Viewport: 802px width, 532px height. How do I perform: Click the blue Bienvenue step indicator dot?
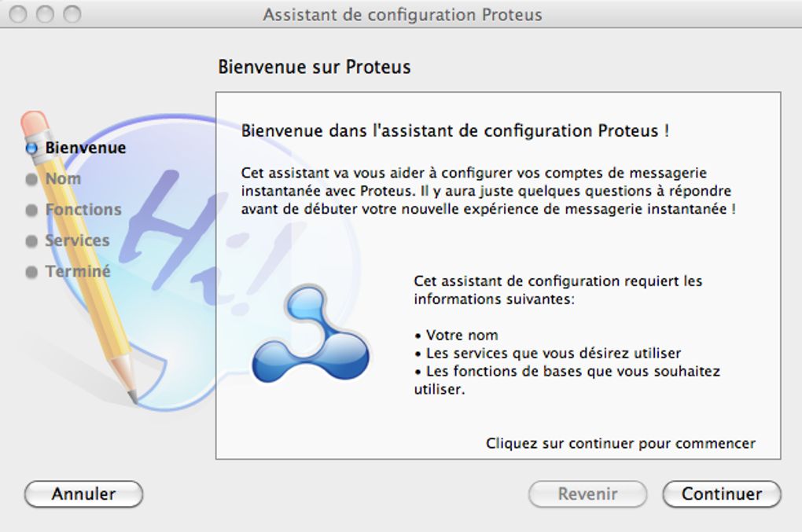point(31,148)
